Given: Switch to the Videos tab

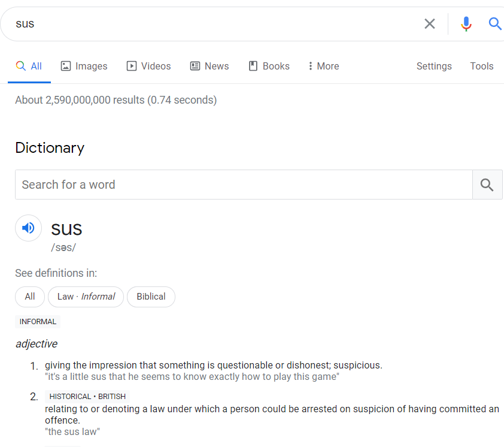Looking at the screenshot, I should click(x=148, y=67).
